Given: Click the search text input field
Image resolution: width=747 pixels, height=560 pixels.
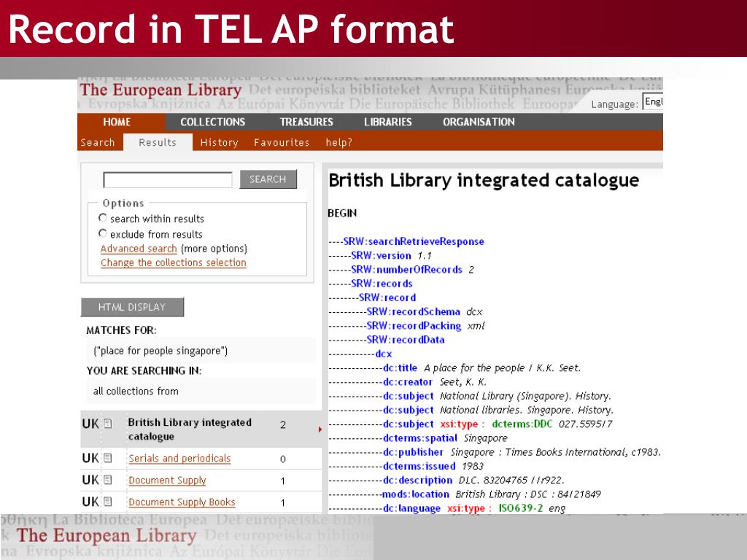Looking at the screenshot, I should [168, 180].
